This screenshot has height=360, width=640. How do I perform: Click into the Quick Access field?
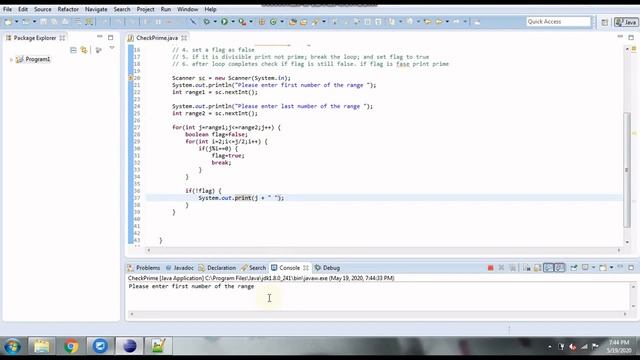point(558,22)
